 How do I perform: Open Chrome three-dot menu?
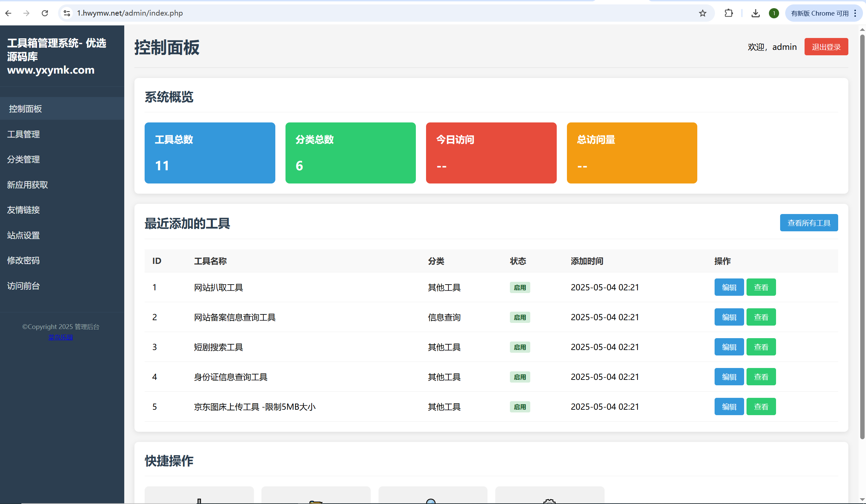[x=855, y=13]
